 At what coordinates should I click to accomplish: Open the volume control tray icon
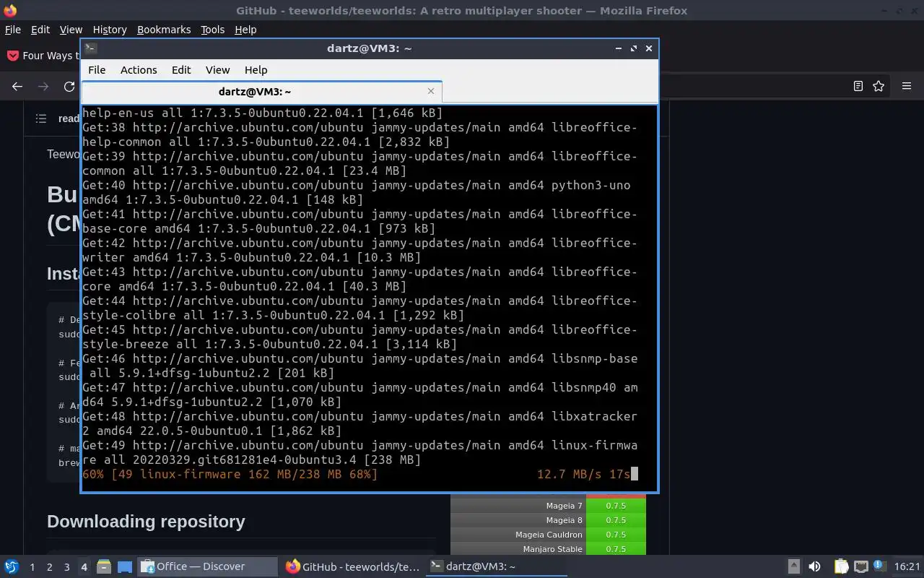pyautogui.click(x=814, y=566)
